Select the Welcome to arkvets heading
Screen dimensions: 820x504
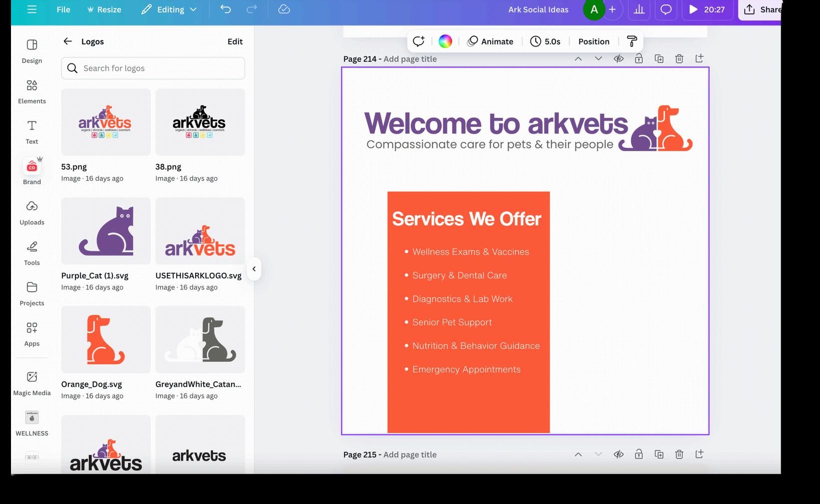click(496, 123)
